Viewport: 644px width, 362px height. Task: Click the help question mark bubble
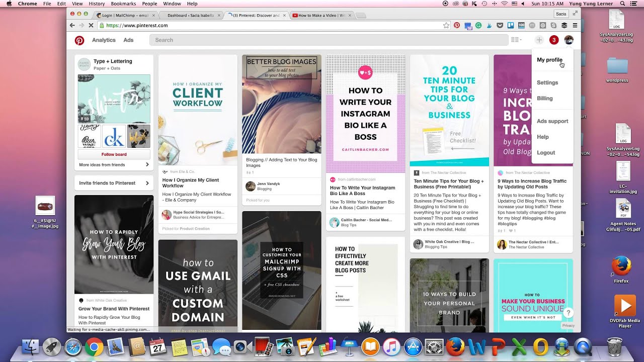tap(568, 313)
